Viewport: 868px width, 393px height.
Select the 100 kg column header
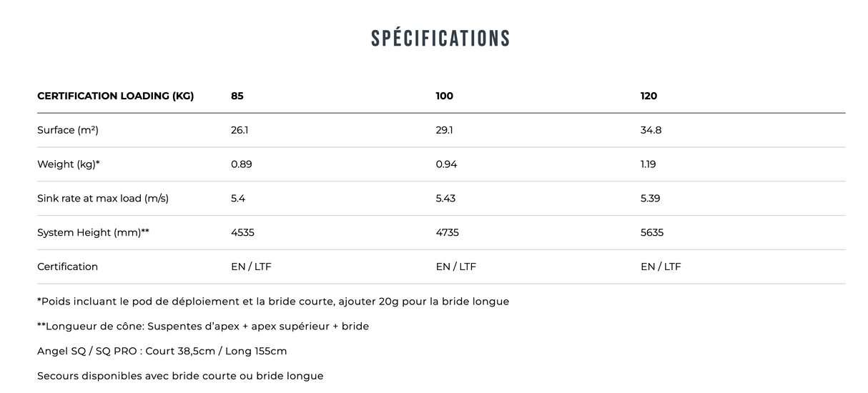coord(444,96)
